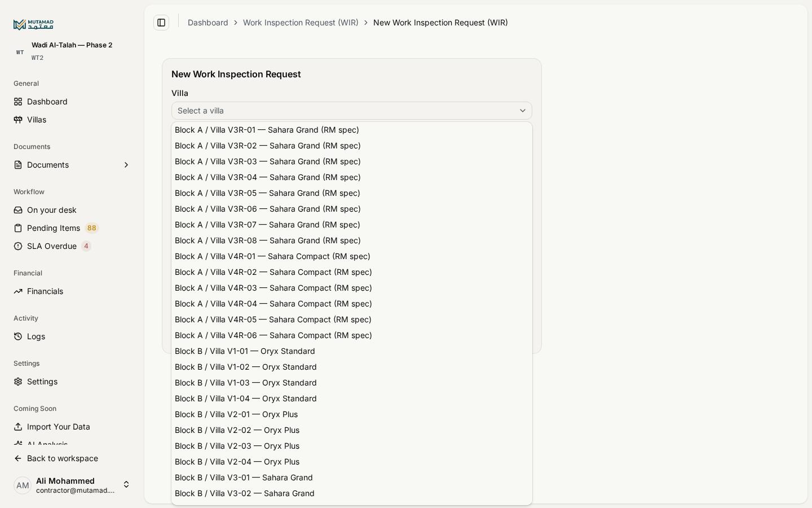Select Block A / Villa V4R-06 Sahara Compact
Viewport: 812px width, 508px height.
pos(352,335)
